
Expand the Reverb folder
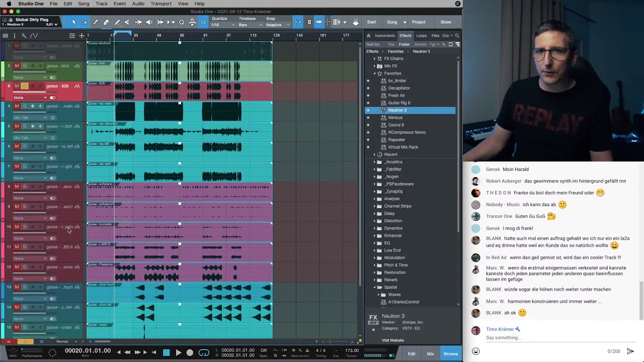pos(374,280)
